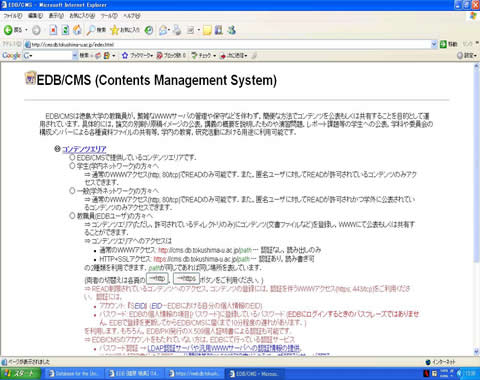The width and height of the screenshot is (480, 380).
Task: Refresh the page with green arrows icon
Action: (65, 30)
